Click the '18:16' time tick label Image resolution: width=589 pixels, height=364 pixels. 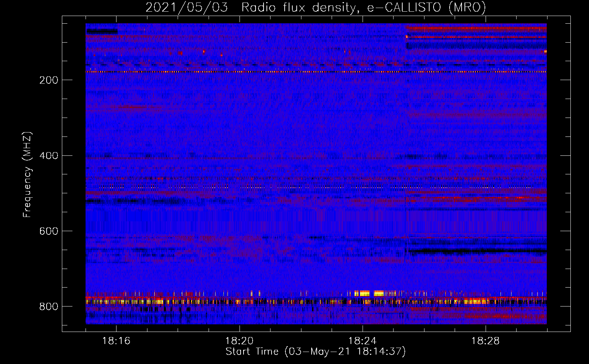116,341
